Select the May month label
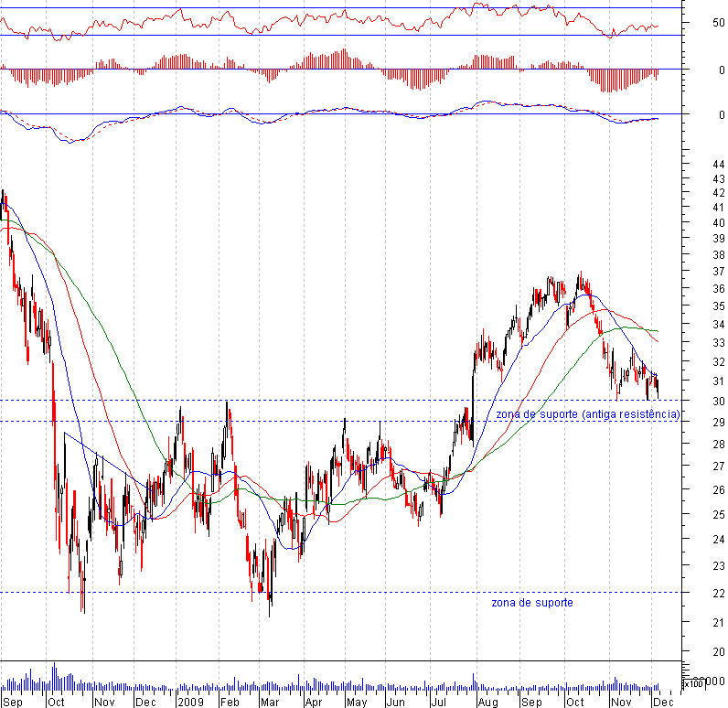The width and height of the screenshot is (728, 708). pos(357,702)
